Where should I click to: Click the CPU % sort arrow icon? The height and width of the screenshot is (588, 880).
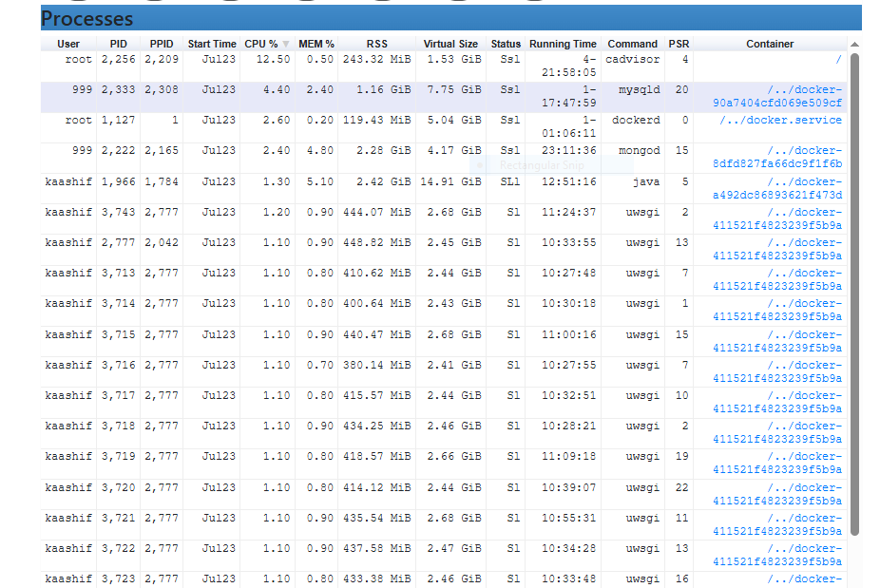click(286, 45)
